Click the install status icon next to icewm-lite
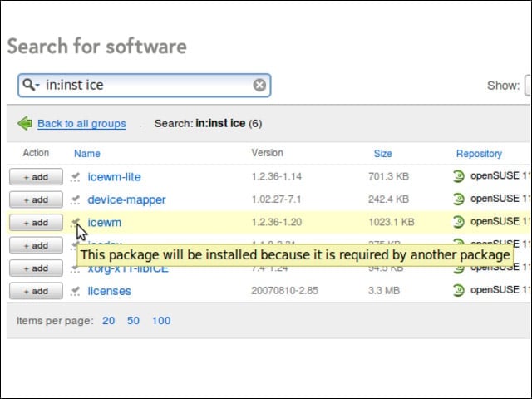This screenshot has height=399, width=532. pos(76,177)
